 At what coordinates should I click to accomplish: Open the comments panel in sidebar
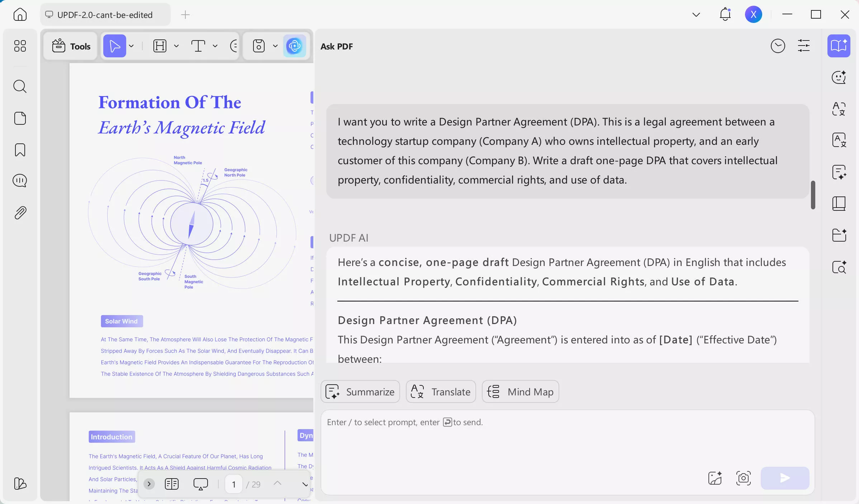pyautogui.click(x=20, y=181)
